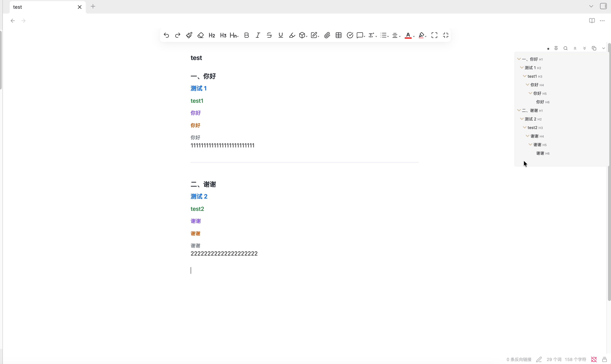This screenshot has width=611, height=364.
Task: Search headings with magnifier icon
Action: coord(566,48)
